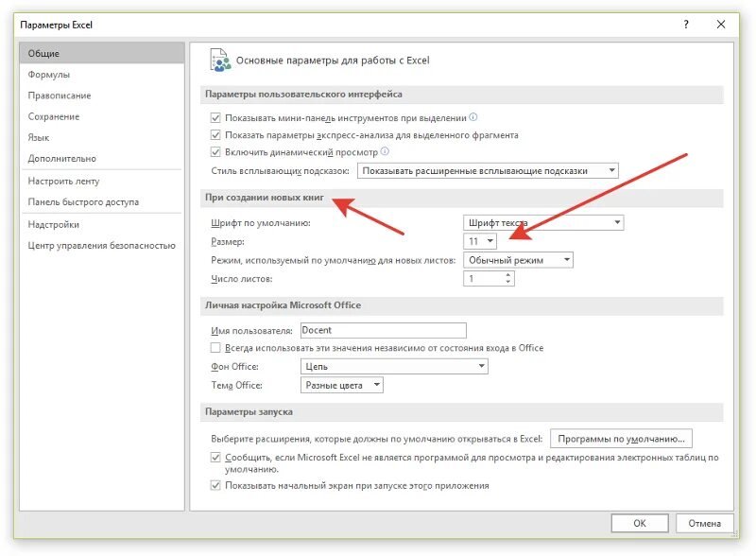756x556 pixels.
Task: Click the Имя пользователя input field
Action: tap(384, 330)
